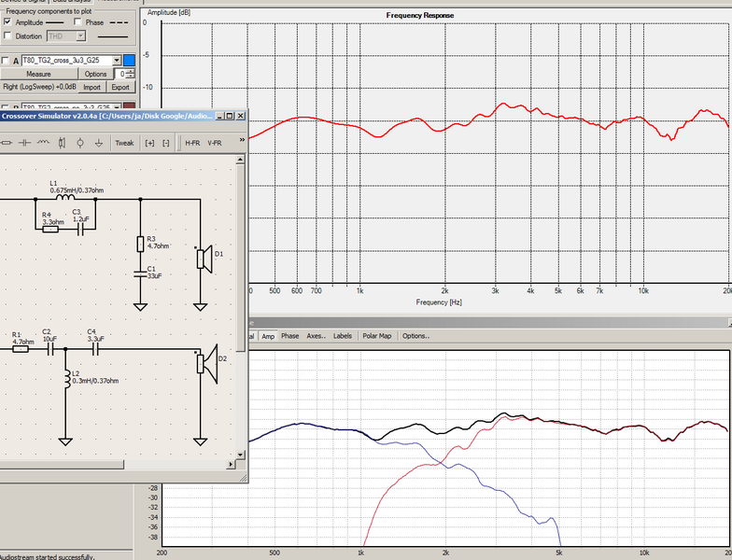Screen dimensions: 732x560
Task: Select capacitor C4 3.3uF in schematic
Action: click(x=95, y=349)
